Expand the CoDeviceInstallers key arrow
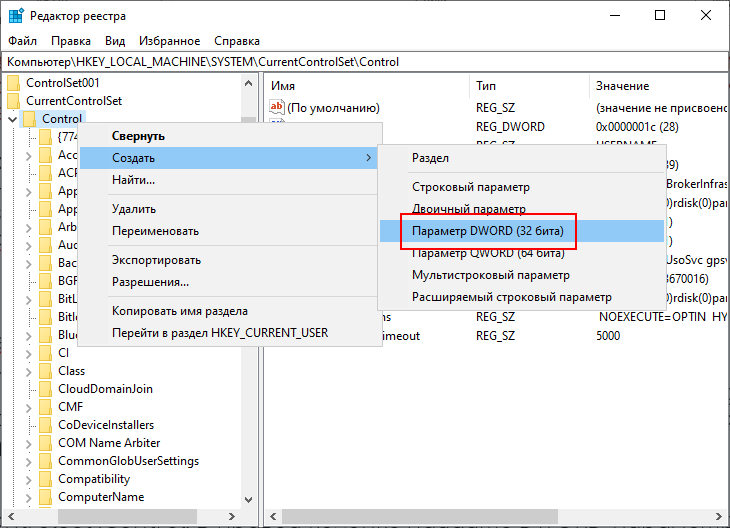The image size is (730, 528). point(28,425)
